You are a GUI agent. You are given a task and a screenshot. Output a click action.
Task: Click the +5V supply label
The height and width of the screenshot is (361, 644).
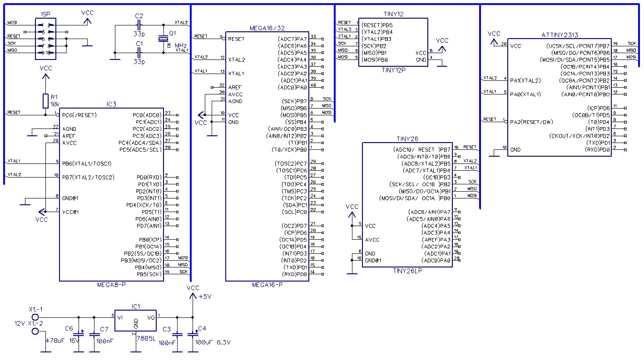pyautogui.click(x=205, y=297)
